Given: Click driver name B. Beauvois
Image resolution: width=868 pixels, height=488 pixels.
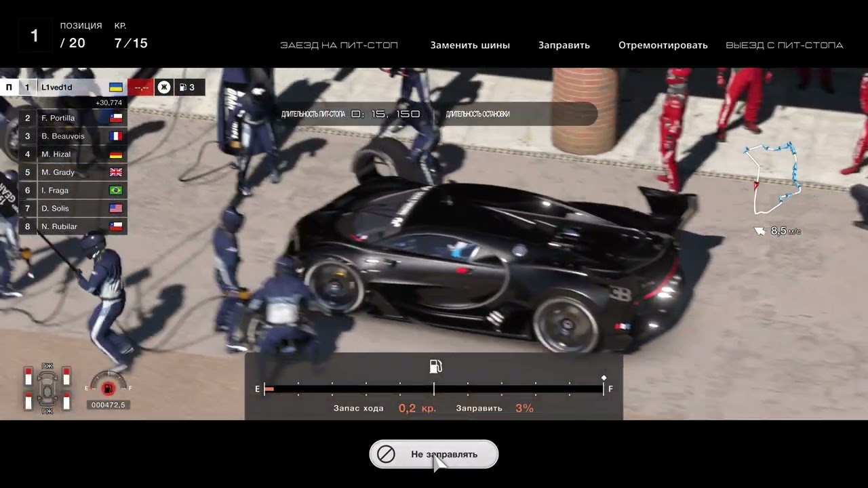Looking at the screenshot, I should (x=63, y=136).
